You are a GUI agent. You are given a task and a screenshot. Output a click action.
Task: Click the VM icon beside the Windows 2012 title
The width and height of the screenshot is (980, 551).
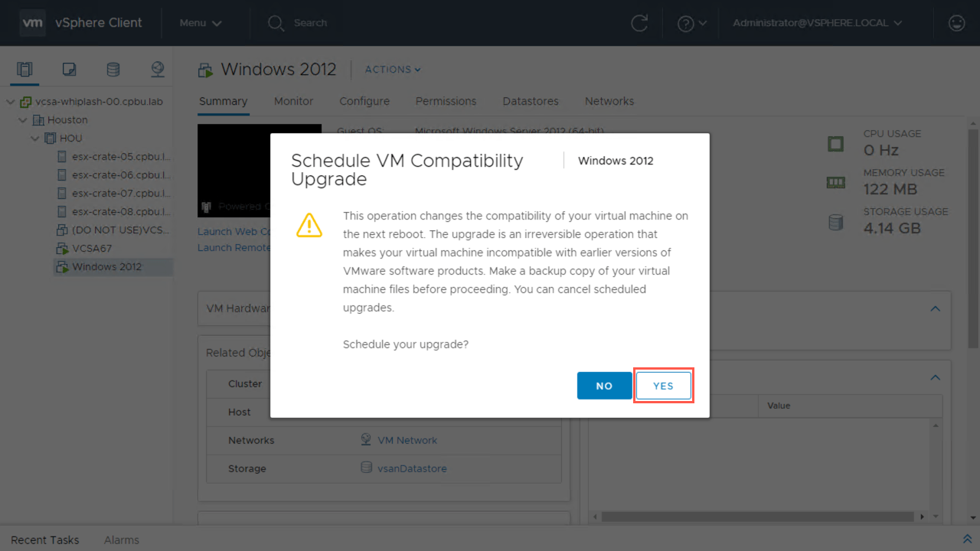click(205, 70)
